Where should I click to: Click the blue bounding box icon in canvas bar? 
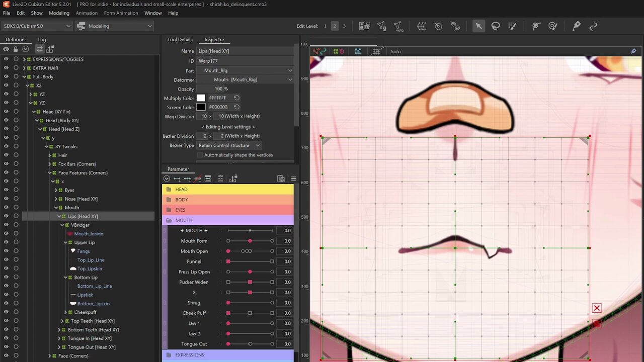pos(358,51)
